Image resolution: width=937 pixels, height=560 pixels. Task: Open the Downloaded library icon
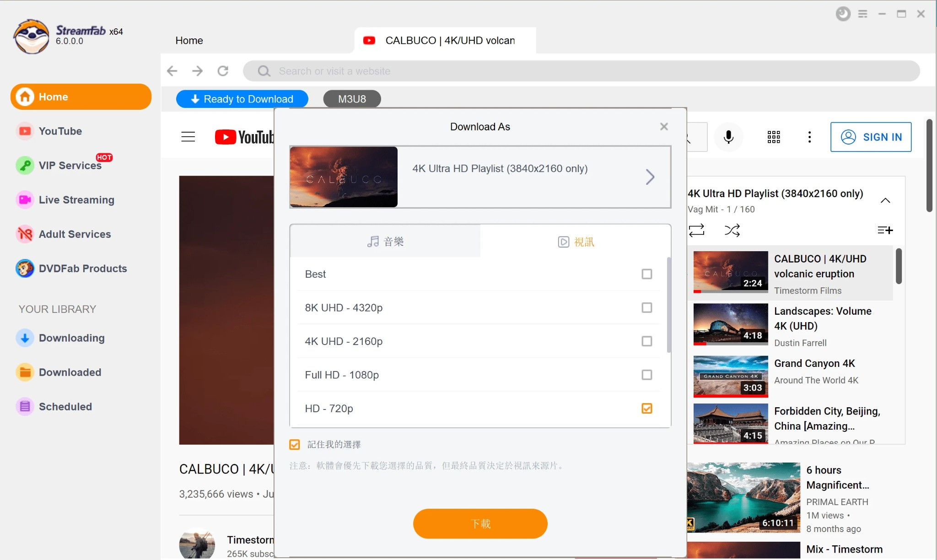tap(25, 372)
